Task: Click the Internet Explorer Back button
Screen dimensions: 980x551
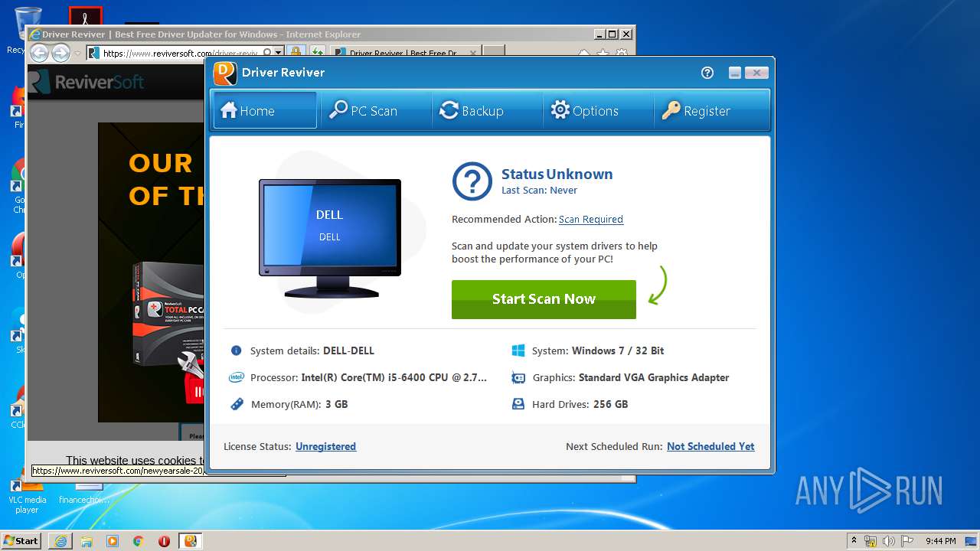Action: click(39, 53)
